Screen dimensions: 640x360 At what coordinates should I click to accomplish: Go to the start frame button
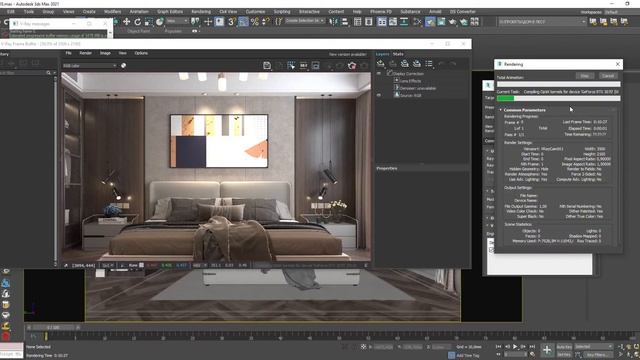point(498,347)
